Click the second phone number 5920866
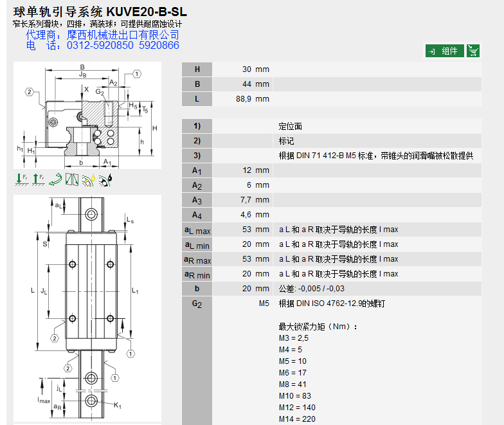The height and width of the screenshot is (425, 504). [159, 46]
